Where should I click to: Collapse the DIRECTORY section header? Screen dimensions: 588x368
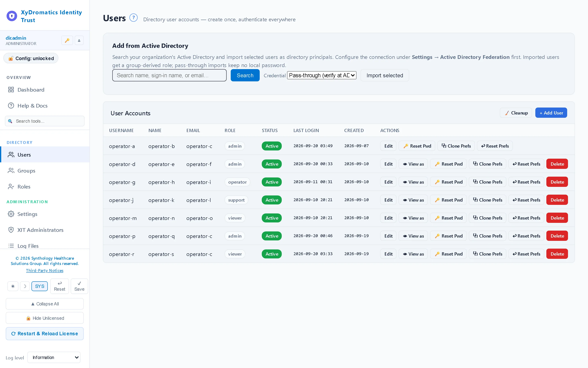[x=19, y=143]
